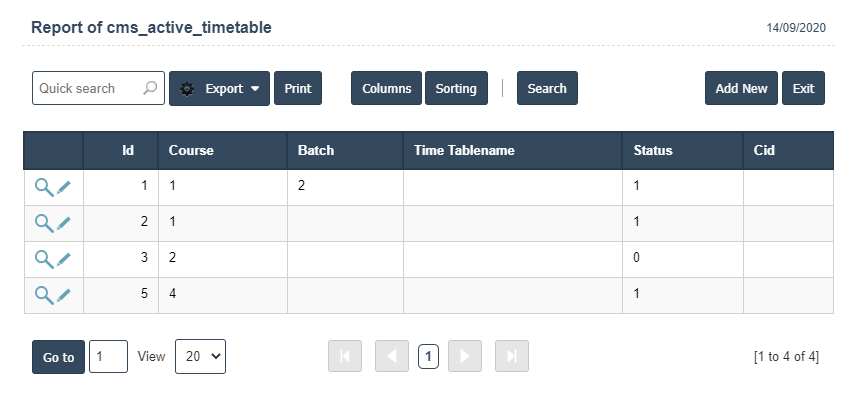
Task: View details of the Id 3 row
Action: pos(44,259)
